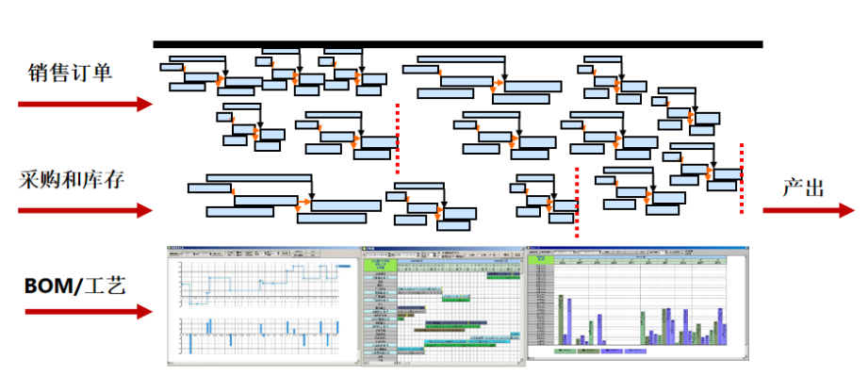
Task: Click the middle red dotted deadline line
Action: tap(576, 201)
